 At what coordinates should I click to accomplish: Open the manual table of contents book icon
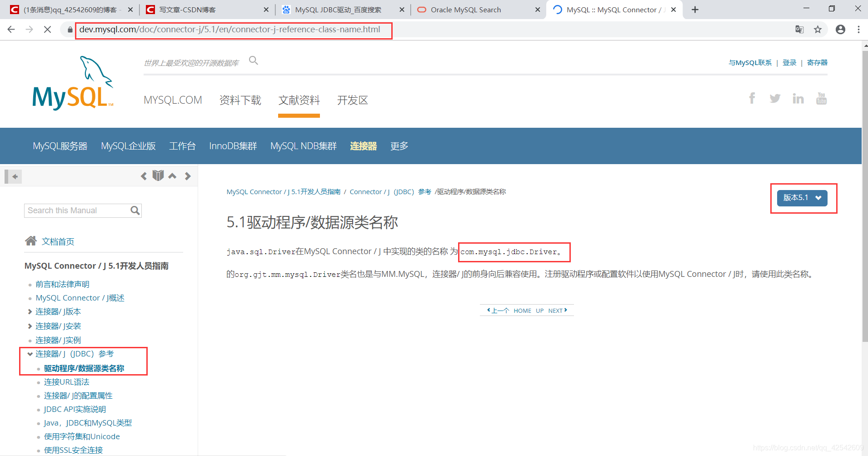[158, 175]
